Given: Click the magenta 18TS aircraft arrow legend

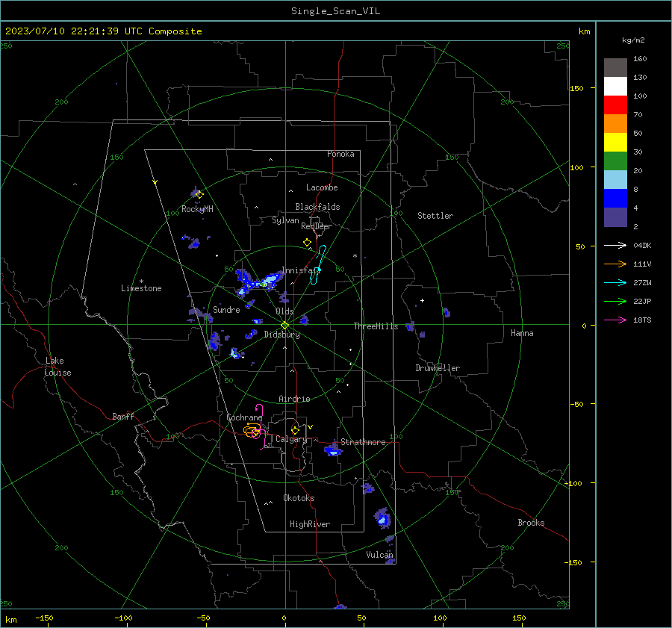Looking at the screenshot, I should 615,320.
